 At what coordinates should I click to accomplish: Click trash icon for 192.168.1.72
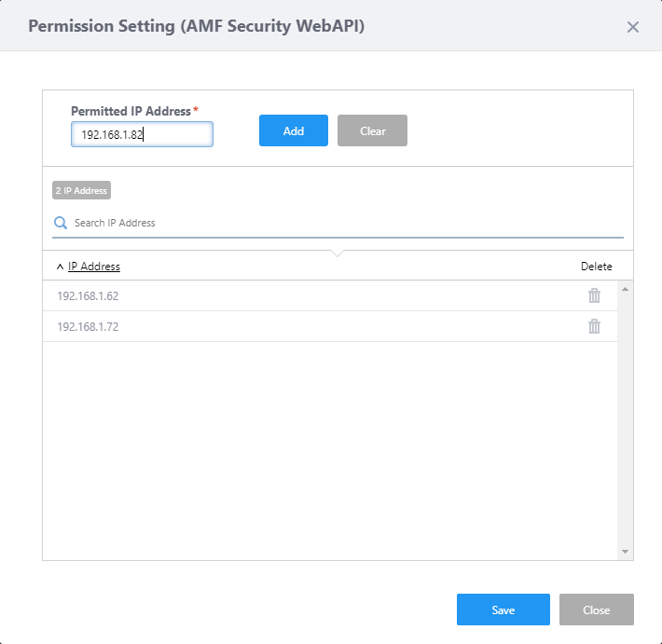[x=594, y=326]
